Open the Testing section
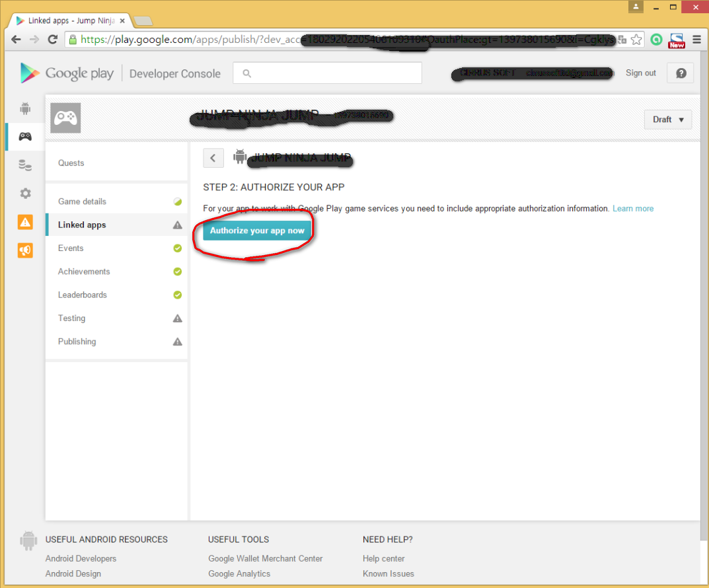 pos(116,318)
